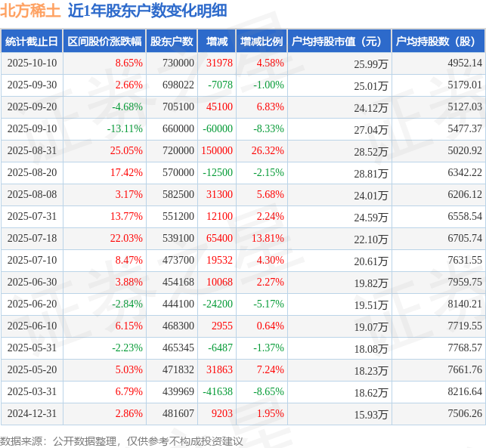Click the 近1年股东户数变化明细 title text
The image size is (486, 448).
click(147, 11)
